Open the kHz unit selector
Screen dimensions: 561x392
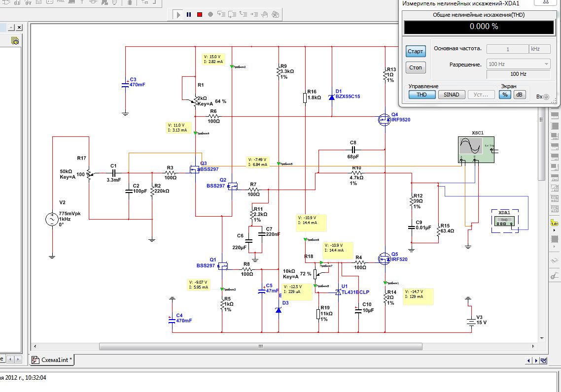(x=539, y=49)
